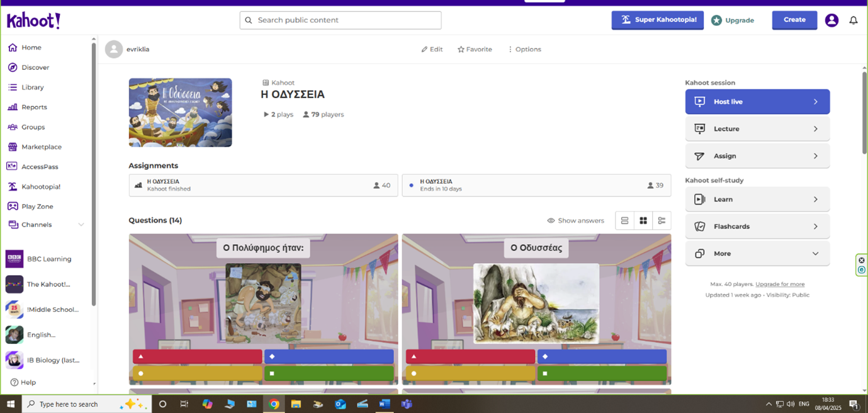Image resolution: width=868 pixels, height=413 pixels.
Task: Click the Search public content field
Action: [x=341, y=20]
